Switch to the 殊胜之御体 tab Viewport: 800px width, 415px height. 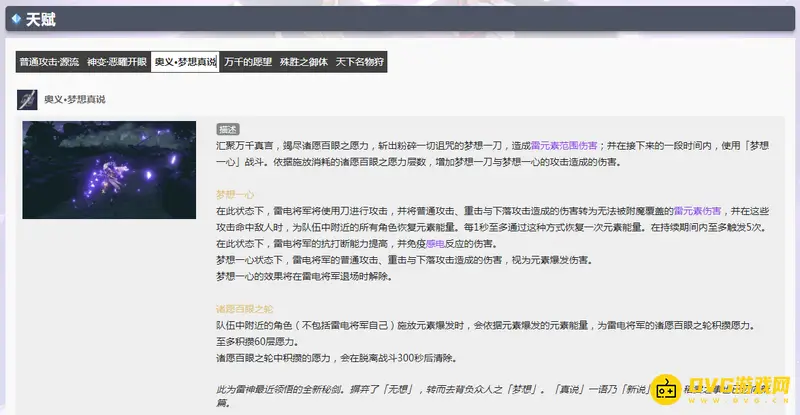tap(304, 62)
